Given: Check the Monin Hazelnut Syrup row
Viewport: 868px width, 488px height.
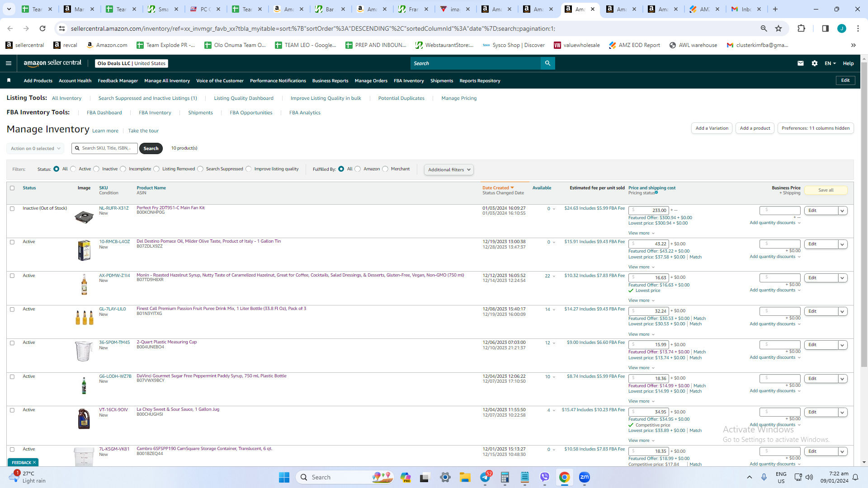Looking at the screenshot, I should click(x=12, y=276).
